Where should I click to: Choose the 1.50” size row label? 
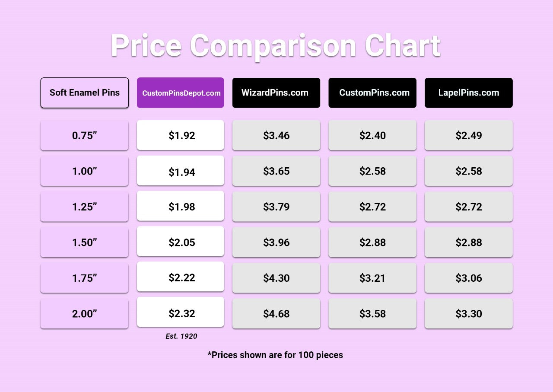click(x=85, y=242)
